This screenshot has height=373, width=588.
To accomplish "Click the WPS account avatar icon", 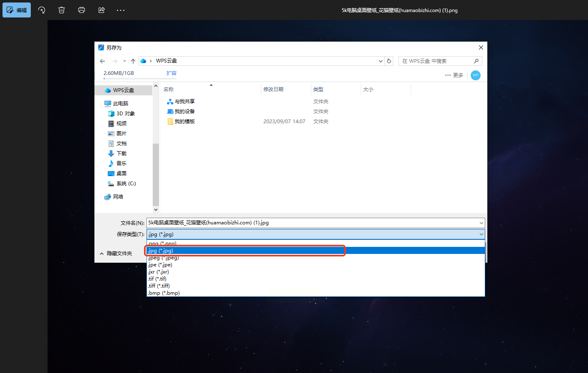I will (x=476, y=75).
